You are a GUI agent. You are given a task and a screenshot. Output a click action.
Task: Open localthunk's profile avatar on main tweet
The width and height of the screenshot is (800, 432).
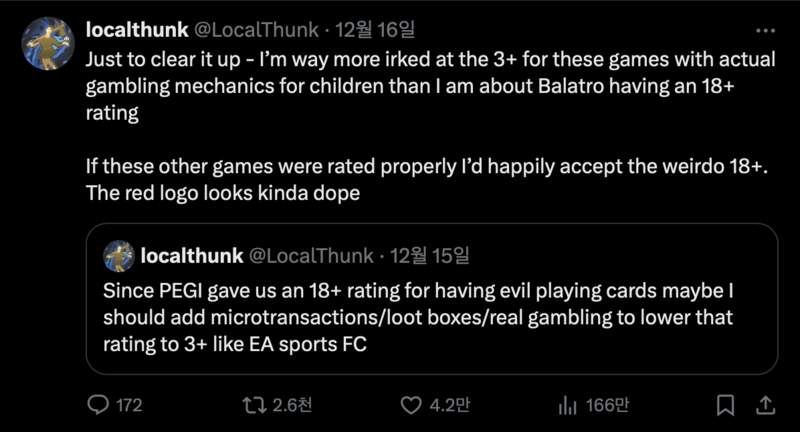pyautogui.click(x=49, y=43)
